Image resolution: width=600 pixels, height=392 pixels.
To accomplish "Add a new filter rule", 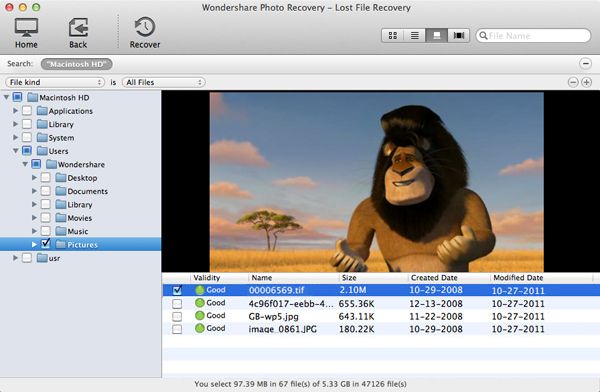I will click(587, 82).
